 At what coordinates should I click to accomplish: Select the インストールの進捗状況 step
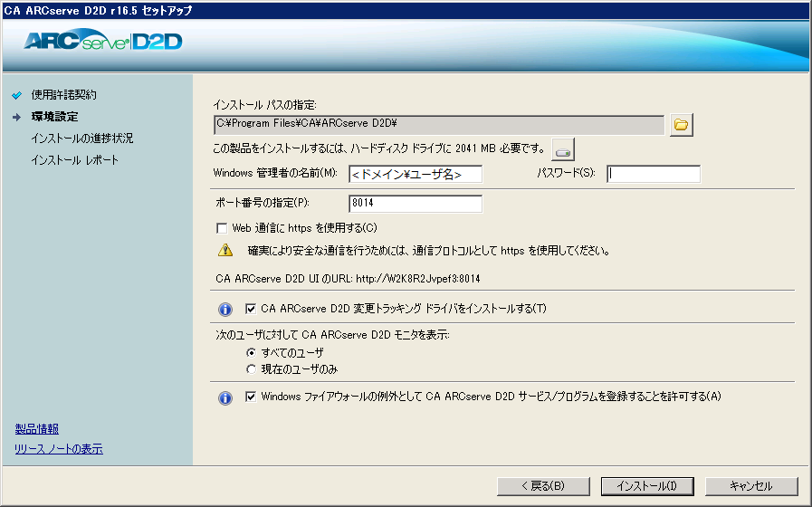pyautogui.click(x=81, y=139)
